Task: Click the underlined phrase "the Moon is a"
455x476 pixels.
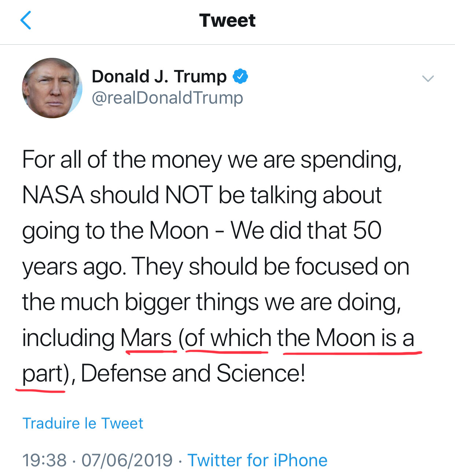Action: pyautogui.click(x=345, y=338)
